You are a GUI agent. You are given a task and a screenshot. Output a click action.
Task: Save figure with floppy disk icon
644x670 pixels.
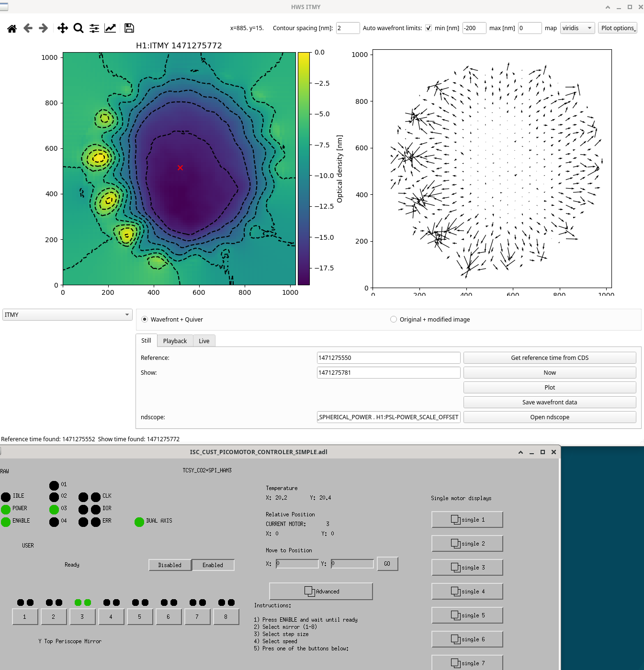pyautogui.click(x=129, y=28)
